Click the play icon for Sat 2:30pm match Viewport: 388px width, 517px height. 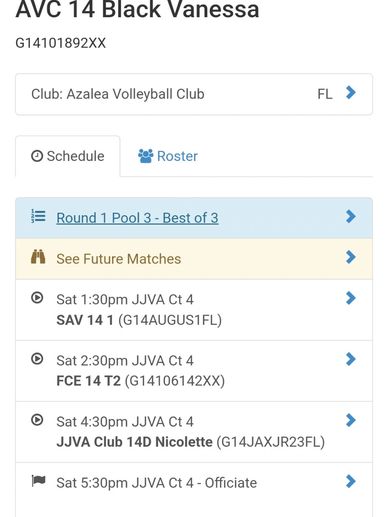point(37,359)
